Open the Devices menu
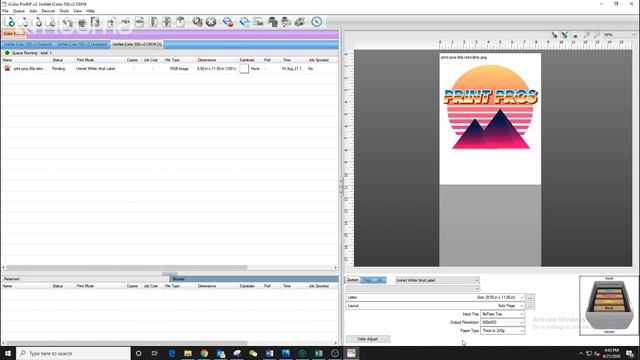This screenshot has height=360, width=640. (x=48, y=11)
